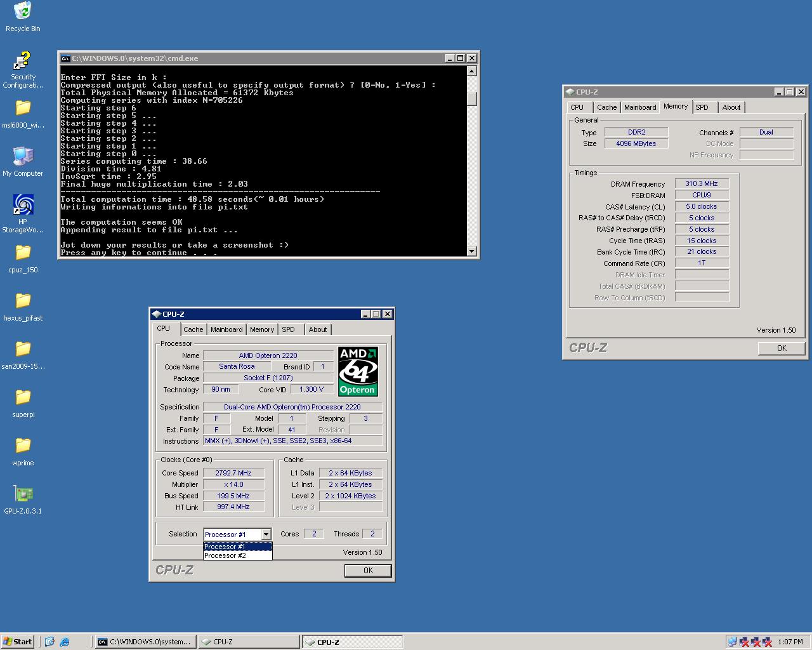Select the san2009-15... folder icon
This screenshot has width=812, height=650.
(x=23, y=349)
